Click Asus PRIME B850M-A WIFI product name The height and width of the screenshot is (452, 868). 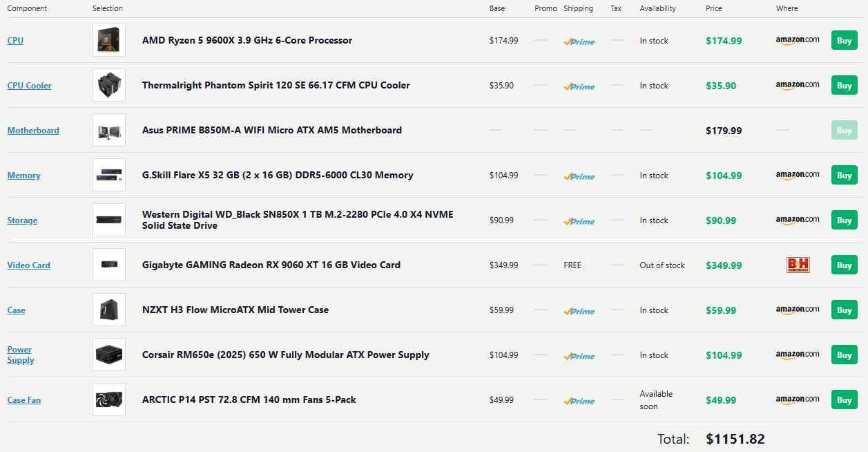click(272, 130)
